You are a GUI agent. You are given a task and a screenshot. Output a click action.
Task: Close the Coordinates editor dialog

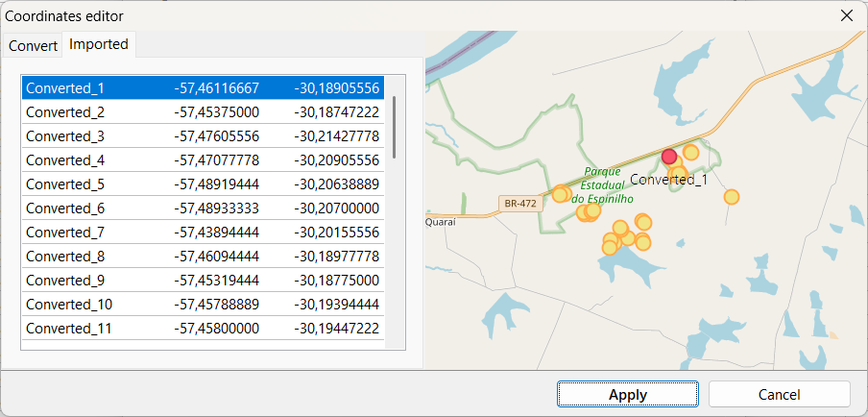coord(847,16)
